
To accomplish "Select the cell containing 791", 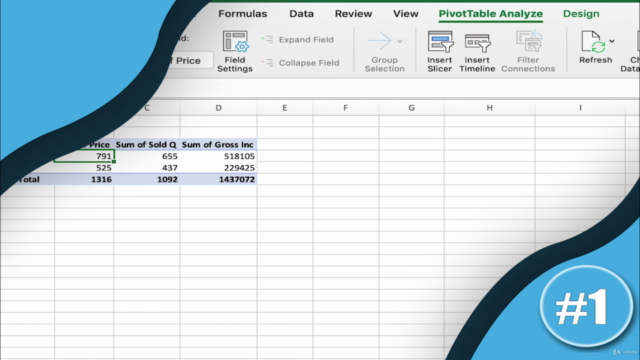I will 84,156.
